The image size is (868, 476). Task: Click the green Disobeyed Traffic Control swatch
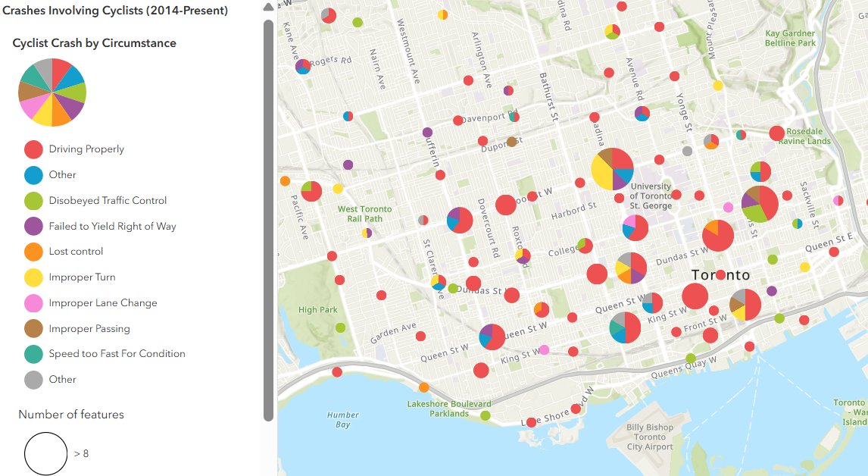tap(34, 201)
